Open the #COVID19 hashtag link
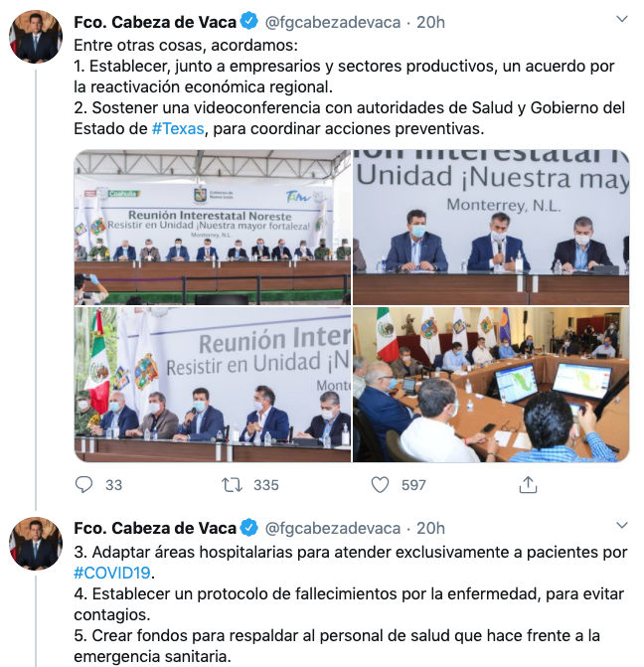The width and height of the screenshot is (644, 667). tap(112, 573)
